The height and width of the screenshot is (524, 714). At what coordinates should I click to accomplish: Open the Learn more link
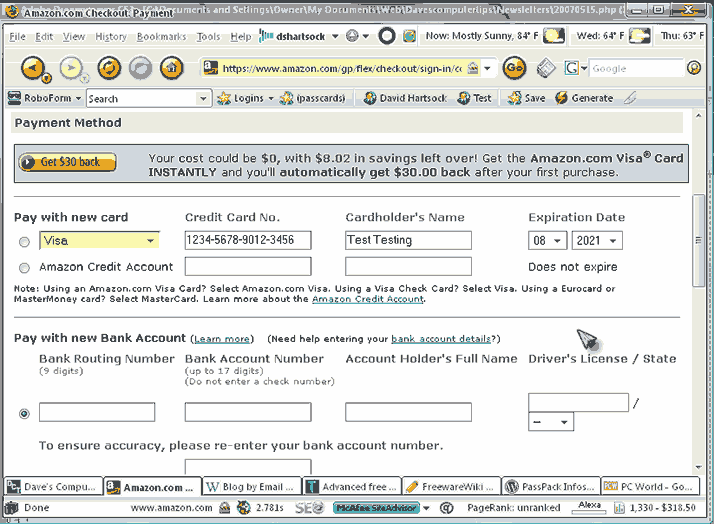(222, 339)
